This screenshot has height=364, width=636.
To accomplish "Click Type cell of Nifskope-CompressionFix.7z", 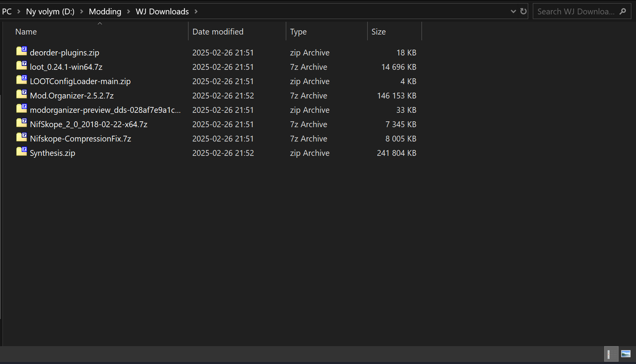I will point(309,139).
